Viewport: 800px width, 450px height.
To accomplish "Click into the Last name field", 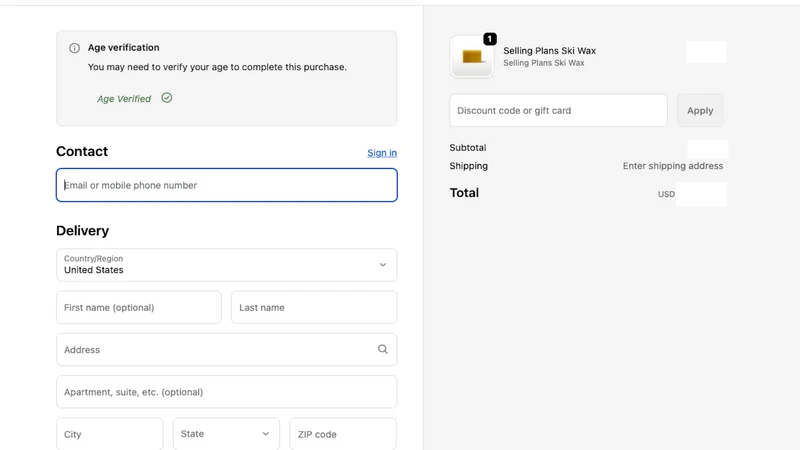I will (314, 307).
